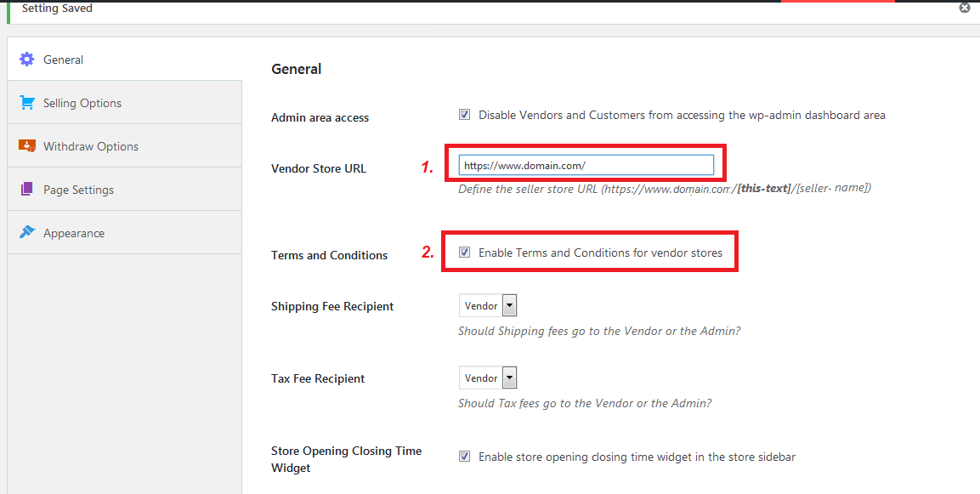Switch to Page Settings tab
Viewport: 980px width, 494px height.
coord(124,189)
